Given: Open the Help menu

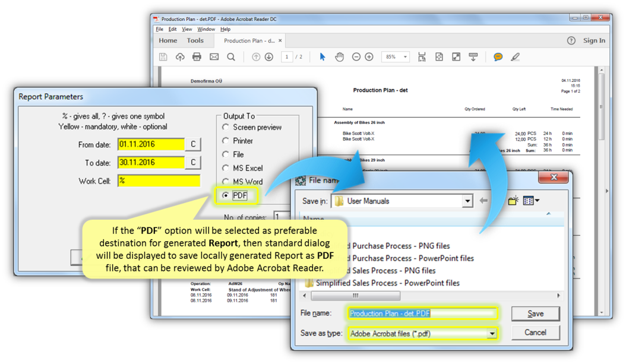Looking at the screenshot, I should (225, 29).
